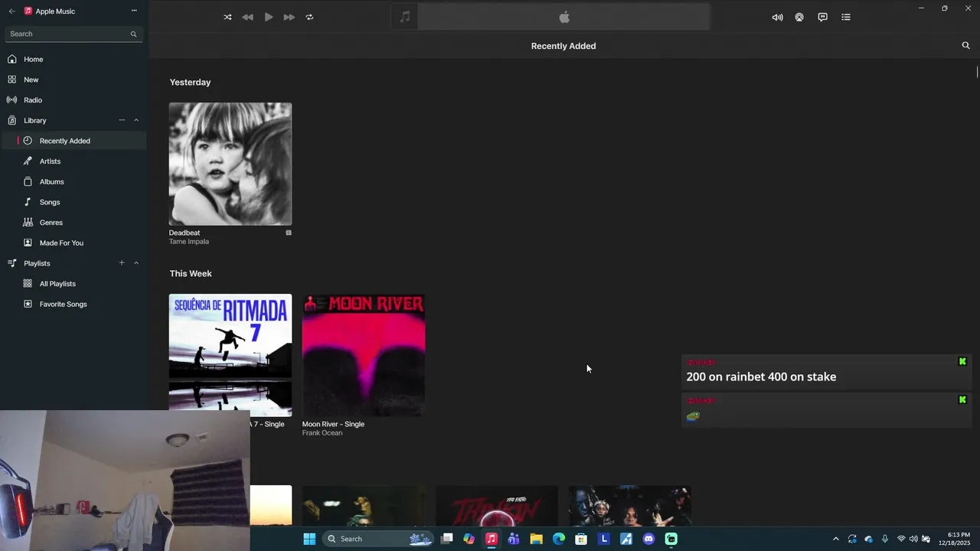The image size is (980, 551).
Task: Click the Apple Music taskbar icon
Action: click(492, 539)
